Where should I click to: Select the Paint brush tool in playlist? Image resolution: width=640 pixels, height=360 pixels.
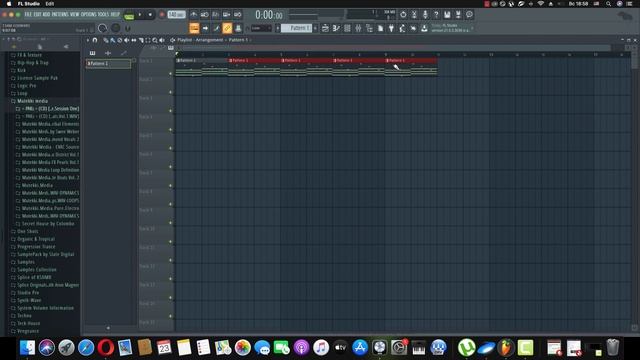point(113,40)
